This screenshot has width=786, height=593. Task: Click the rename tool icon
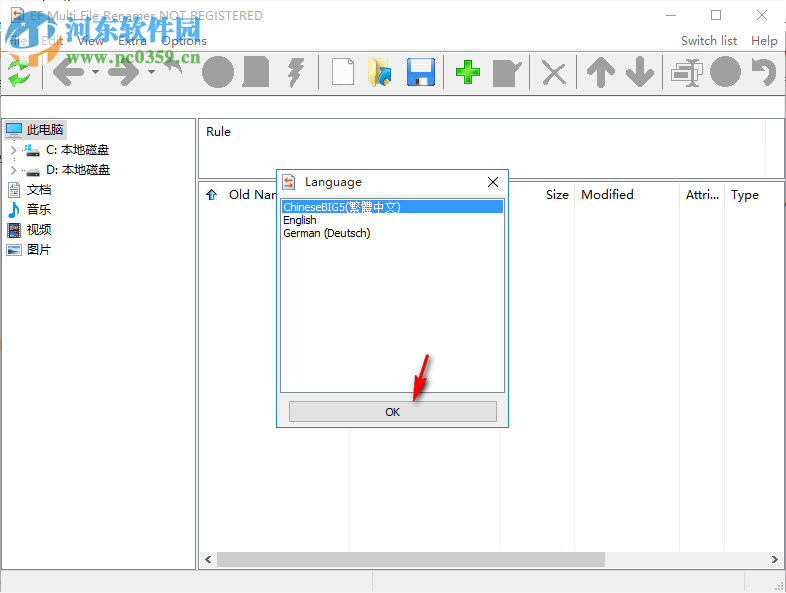tap(687, 73)
